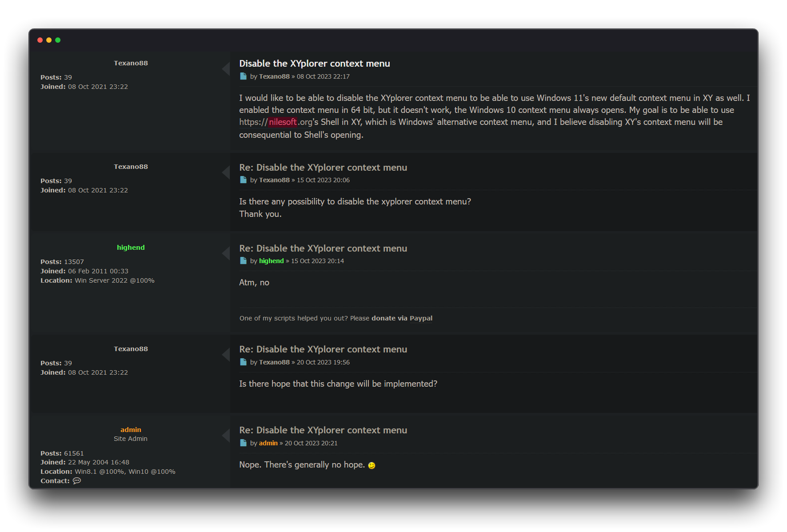
Task: Click the "donate via Paypal" link
Action: 402,318
